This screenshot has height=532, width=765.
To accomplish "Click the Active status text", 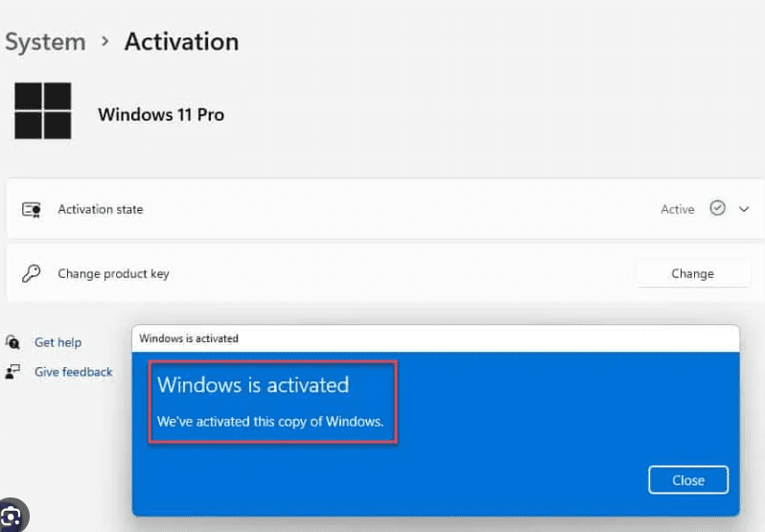I will 677,209.
